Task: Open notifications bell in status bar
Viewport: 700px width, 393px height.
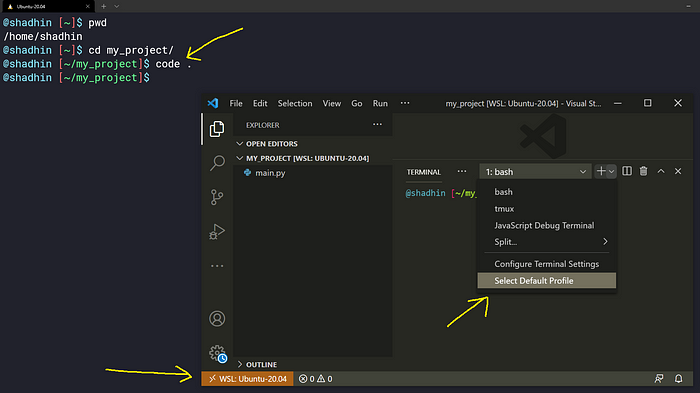Action: 679,379
